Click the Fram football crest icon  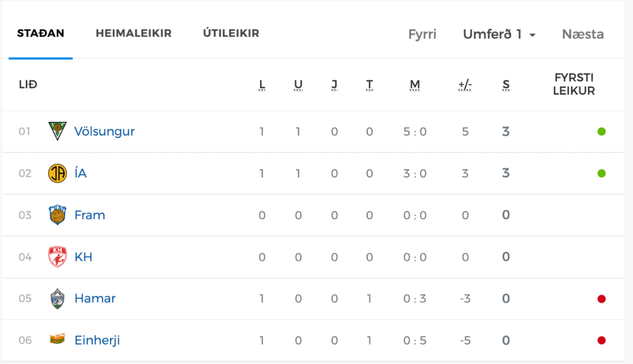point(57,214)
